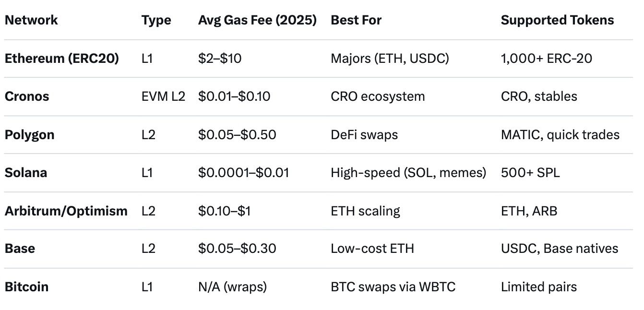
Task: Select the BTC swaps via WBTC cell
Action: click(393, 287)
